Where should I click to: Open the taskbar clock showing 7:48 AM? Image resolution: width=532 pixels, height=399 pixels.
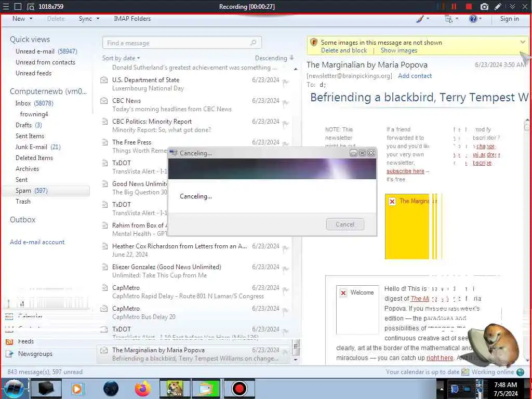[506, 389]
